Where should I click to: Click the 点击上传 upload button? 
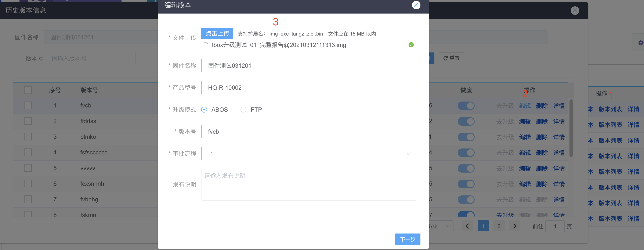point(217,33)
